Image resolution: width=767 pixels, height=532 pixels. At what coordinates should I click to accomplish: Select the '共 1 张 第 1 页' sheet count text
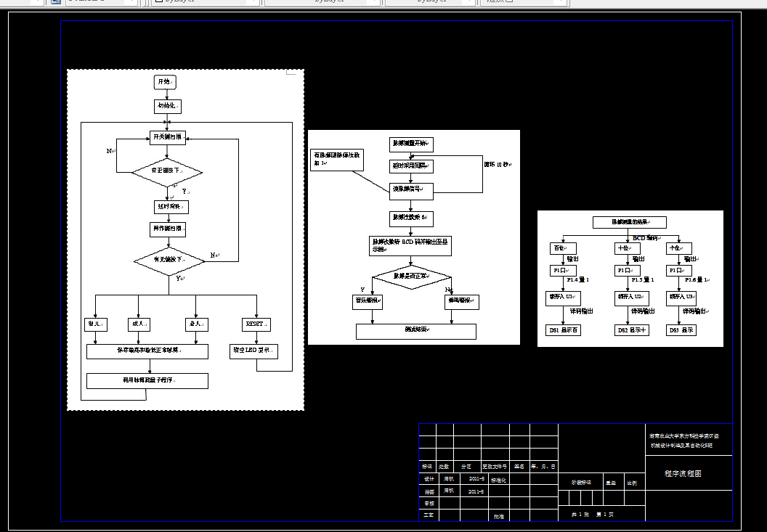pos(593,515)
